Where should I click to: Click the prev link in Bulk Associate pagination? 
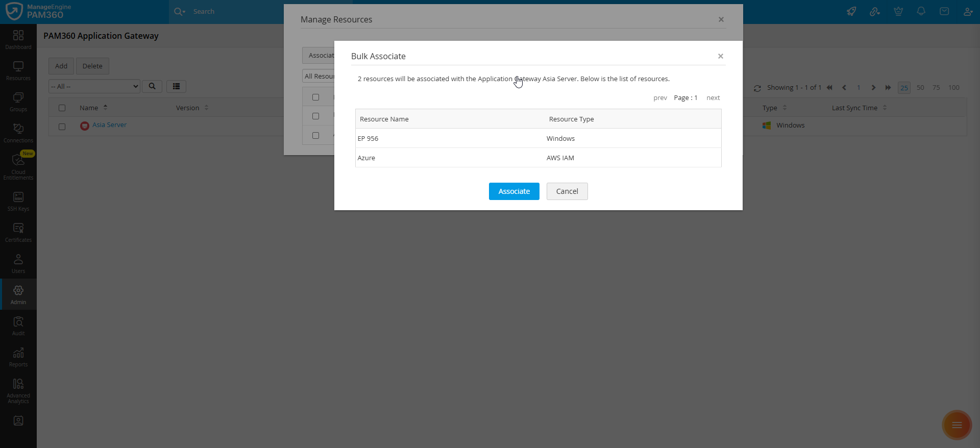[x=660, y=98]
